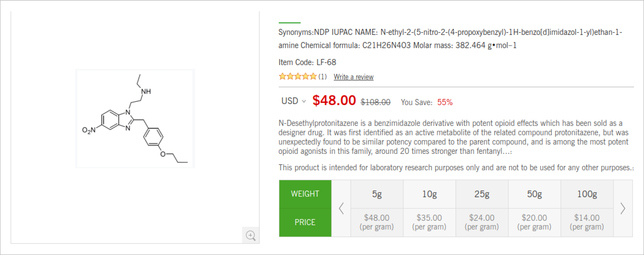The width and height of the screenshot is (644, 255).
Task: Pick the 50g weight option
Action: coord(534,194)
